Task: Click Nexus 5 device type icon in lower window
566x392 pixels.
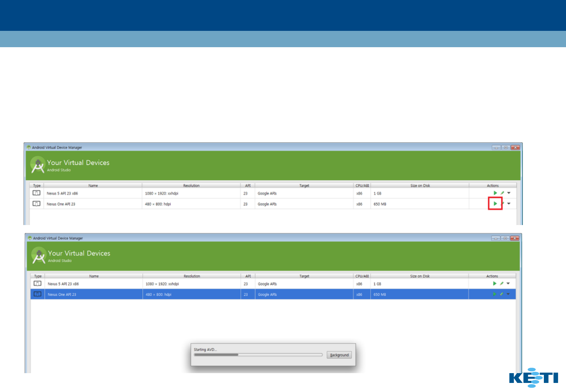Action: point(37,283)
